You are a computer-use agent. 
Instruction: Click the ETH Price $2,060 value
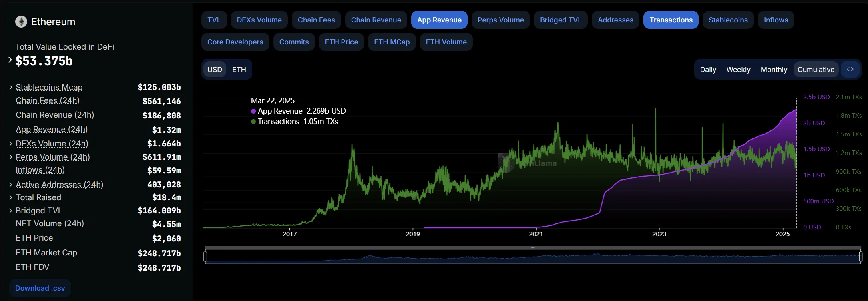pos(167,239)
